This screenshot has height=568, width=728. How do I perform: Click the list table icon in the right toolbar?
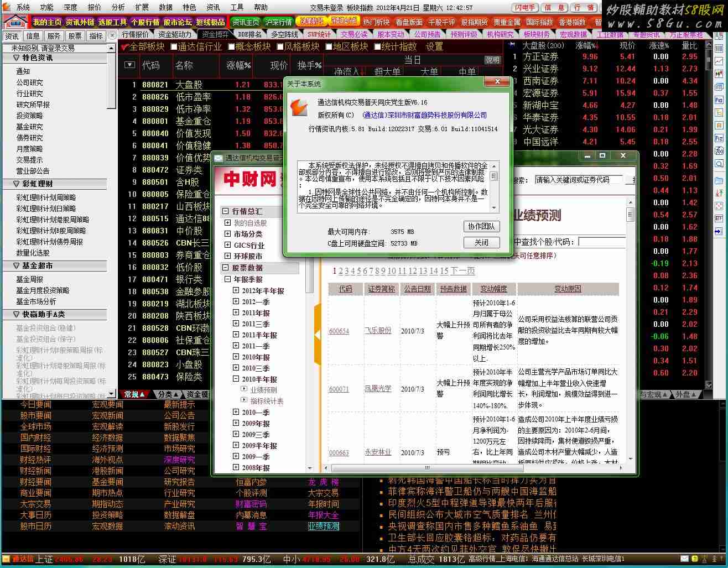(x=719, y=48)
